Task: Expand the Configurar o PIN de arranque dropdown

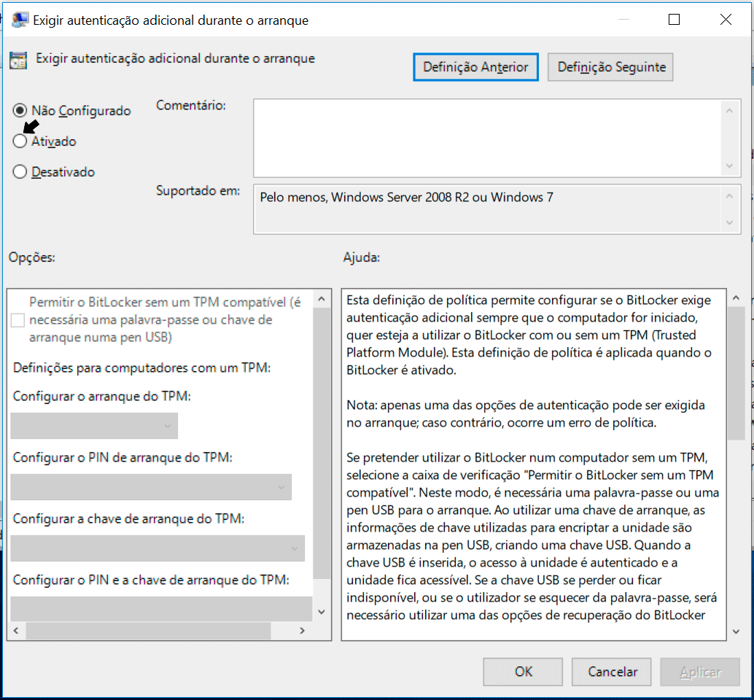Action: pos(151,487)
